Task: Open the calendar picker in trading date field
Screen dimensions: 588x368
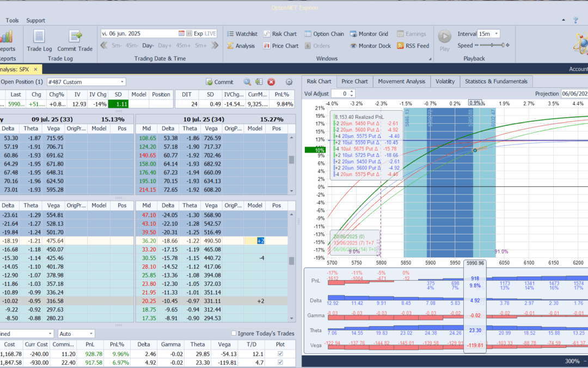Action: [x=181, y=33]
